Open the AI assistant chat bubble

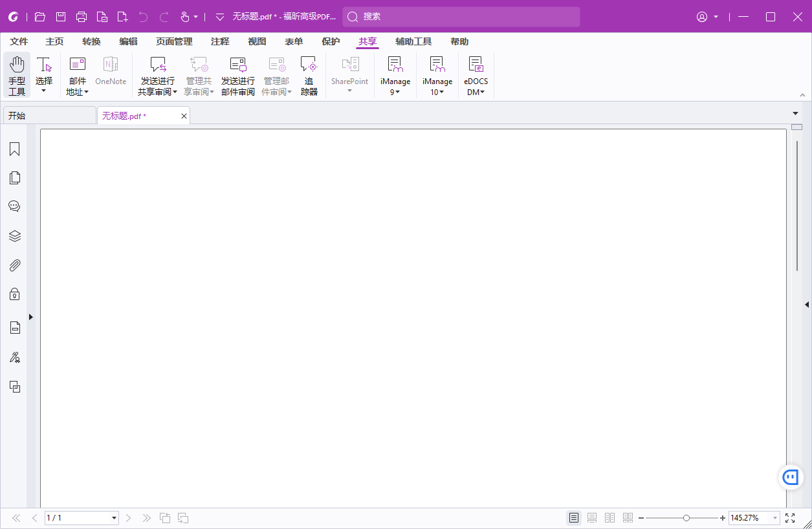[791, 477]
